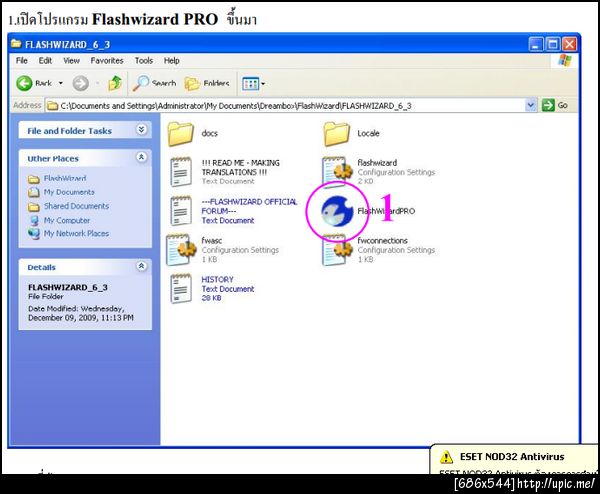The image size is (600, 494).
Task: Click the Forward arrow icon in toolbar
Action: click(x=81, y=83)
